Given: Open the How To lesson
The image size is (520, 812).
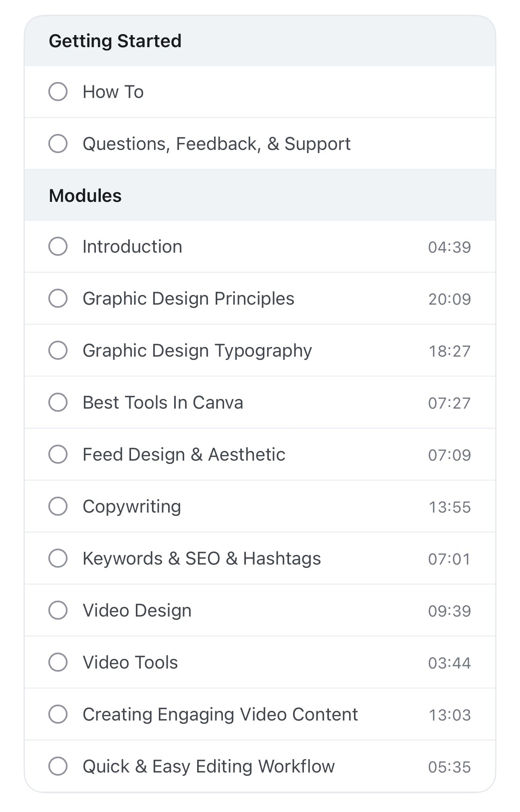Looking at the screenshot, I should 113,91.
